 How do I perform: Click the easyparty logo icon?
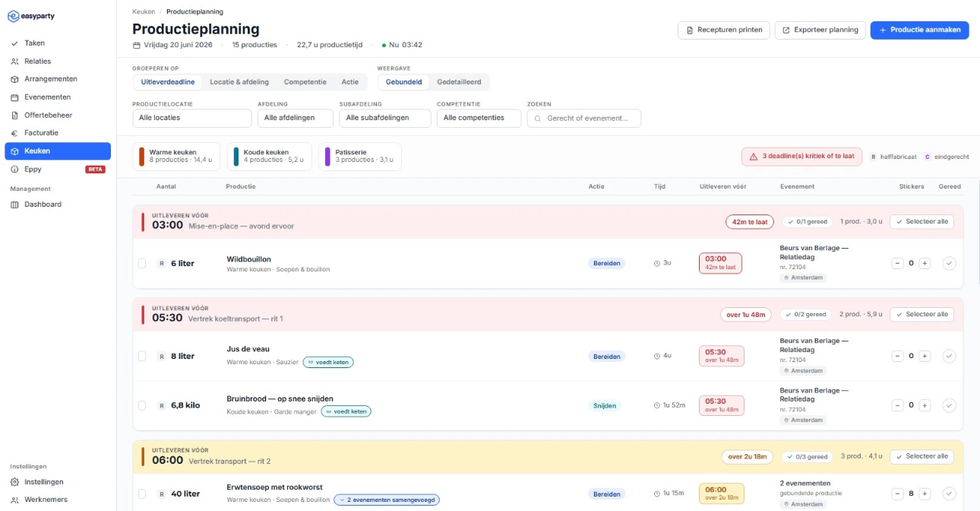point(13,16)
